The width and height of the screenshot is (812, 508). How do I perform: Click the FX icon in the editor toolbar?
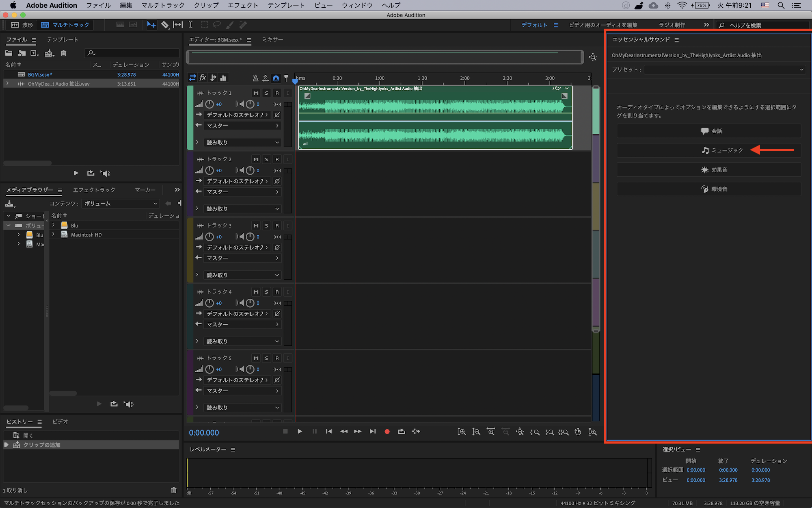[203, 78]
